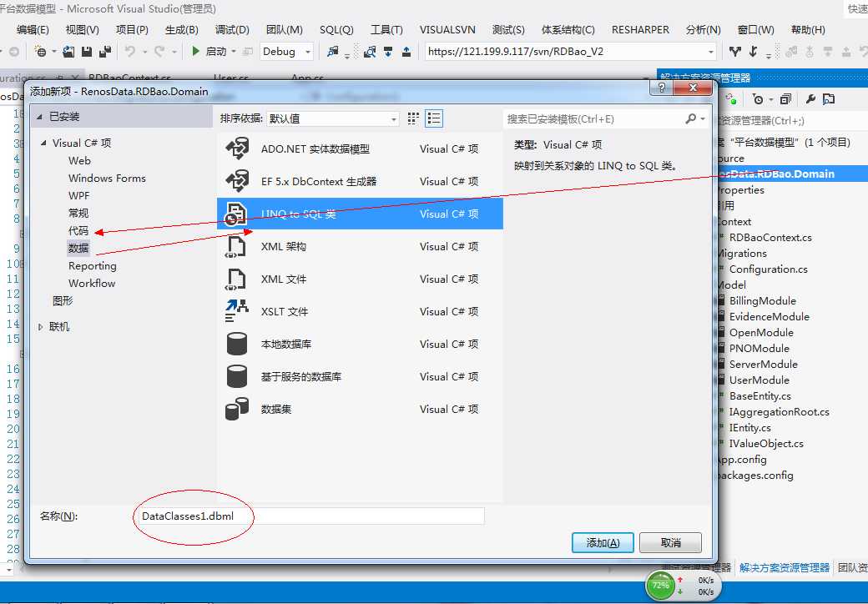Open the 调试(D) menu

pos(232,30)
